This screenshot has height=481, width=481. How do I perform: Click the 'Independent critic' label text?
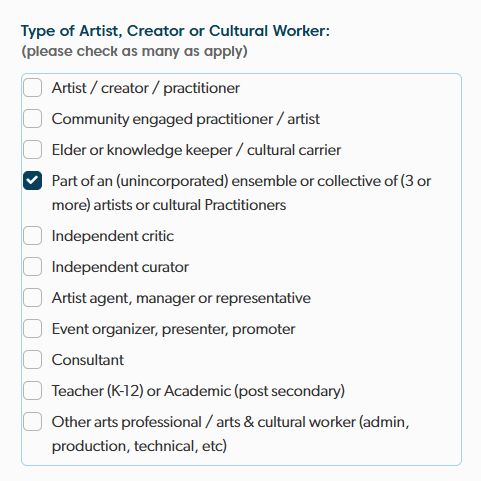[x=113, y=236]
